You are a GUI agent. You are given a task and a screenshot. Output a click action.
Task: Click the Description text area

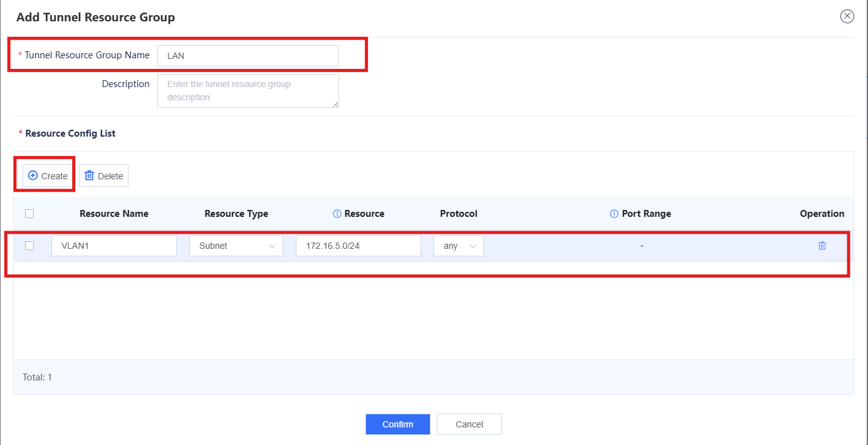tap(248, 91)
